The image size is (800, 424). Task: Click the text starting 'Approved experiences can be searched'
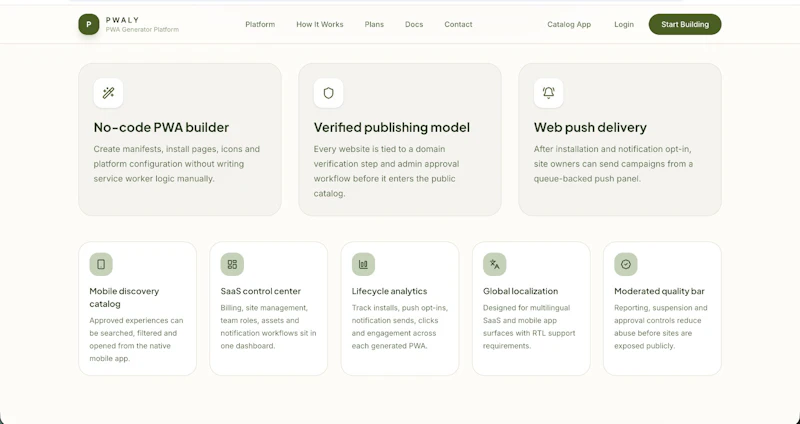coord(136,339)
